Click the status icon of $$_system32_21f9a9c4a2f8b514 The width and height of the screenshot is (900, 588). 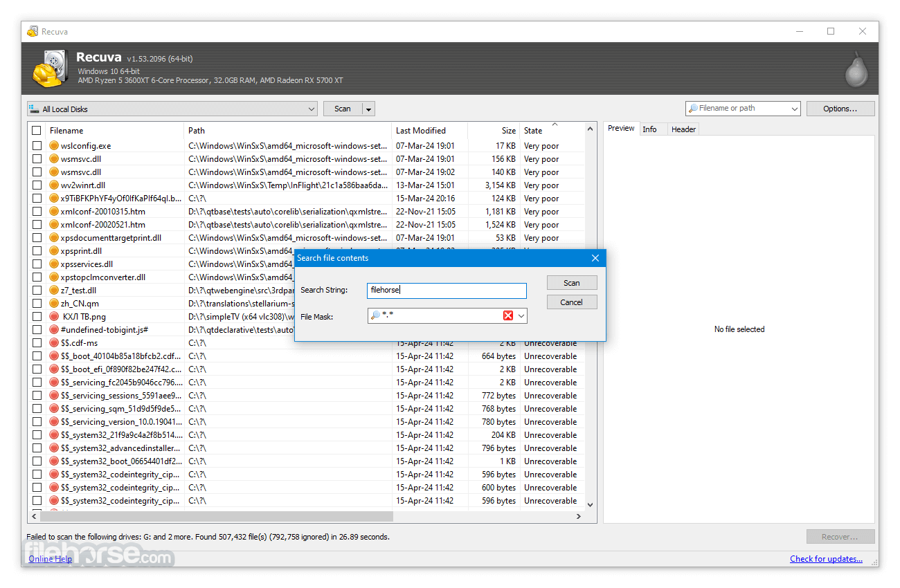[55, 435]
